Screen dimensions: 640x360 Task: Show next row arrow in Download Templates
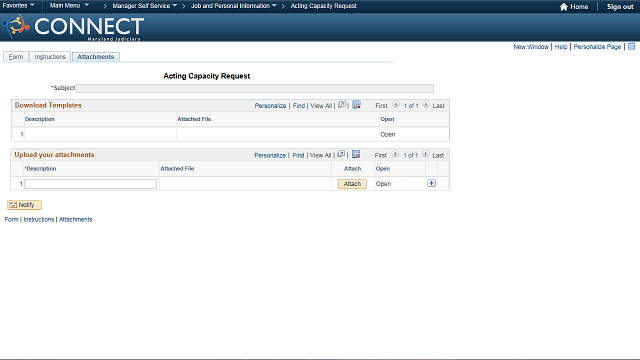426,105
